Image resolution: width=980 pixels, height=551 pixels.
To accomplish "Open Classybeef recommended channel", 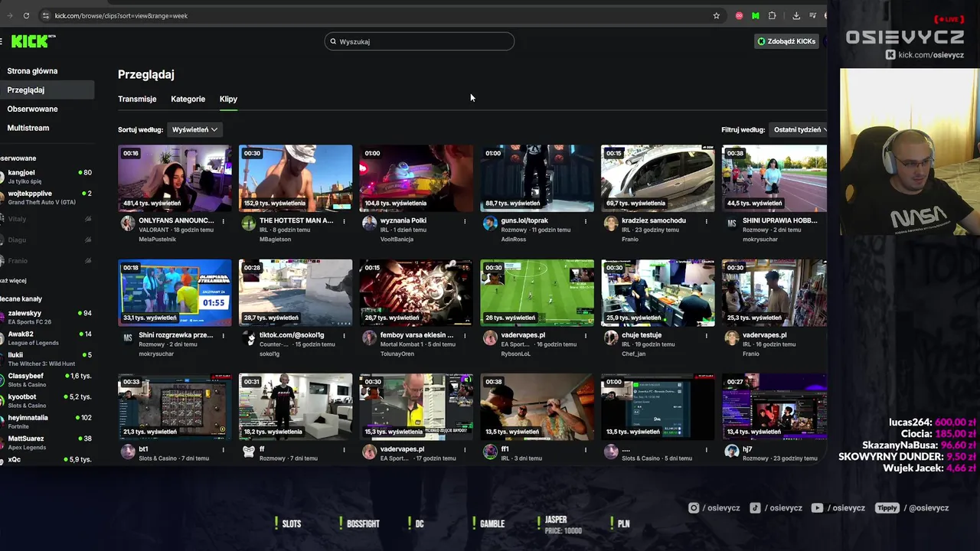I will click(x=47, y=380).
